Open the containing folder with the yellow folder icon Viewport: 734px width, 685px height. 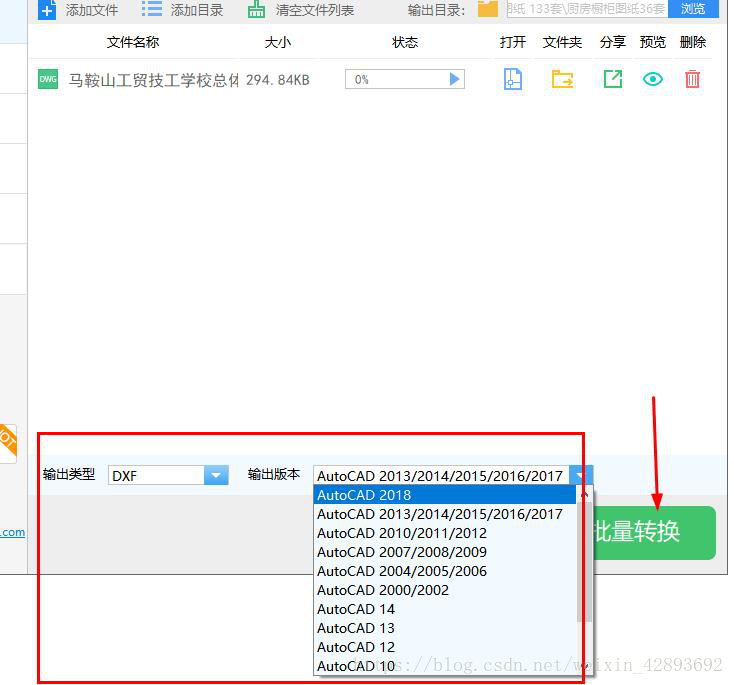pos(562,79)
